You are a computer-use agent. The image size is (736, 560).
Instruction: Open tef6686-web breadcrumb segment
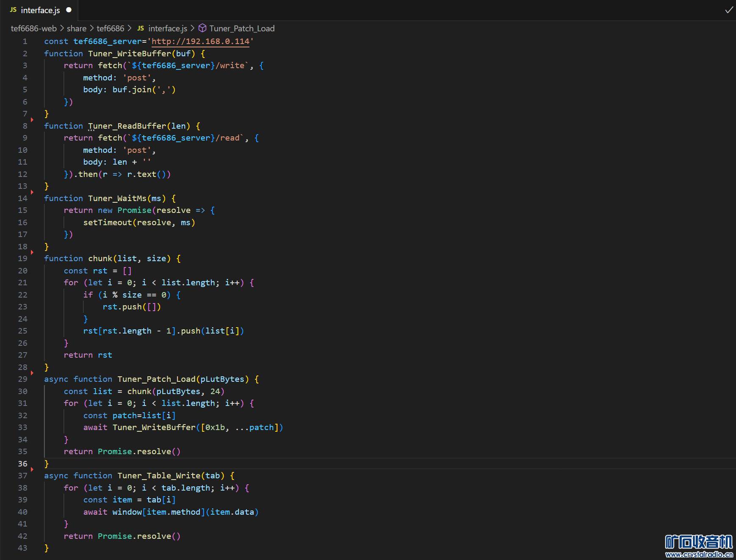click(x=34, y=28)
